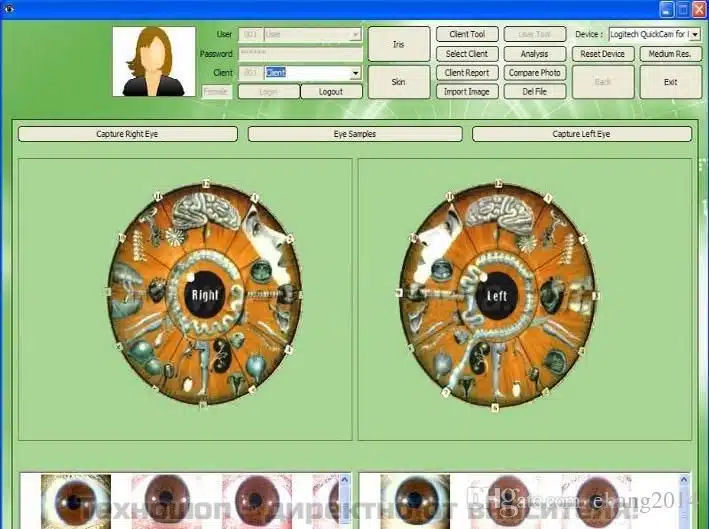Click in the Client name field
709x529 pixels.
click(x=305, y=73)
